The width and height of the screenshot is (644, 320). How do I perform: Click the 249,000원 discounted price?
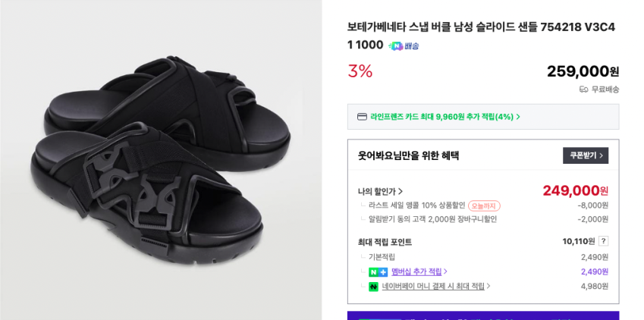575,190
